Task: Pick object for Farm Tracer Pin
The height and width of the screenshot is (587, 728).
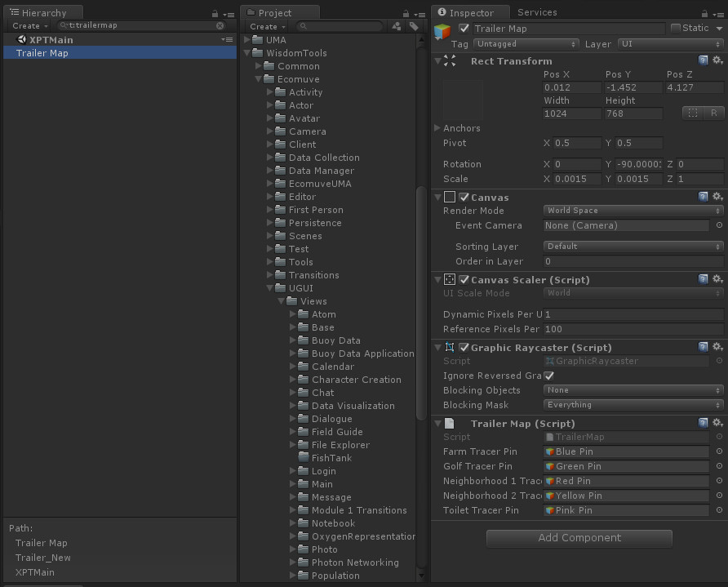Action: click(x=719, y=451)
